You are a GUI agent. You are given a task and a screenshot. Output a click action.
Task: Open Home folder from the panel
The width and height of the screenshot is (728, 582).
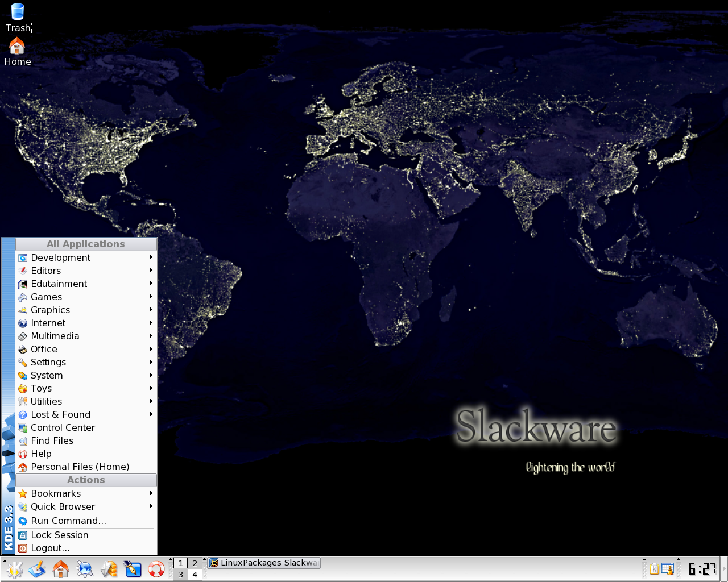click(x=61, y=569)
